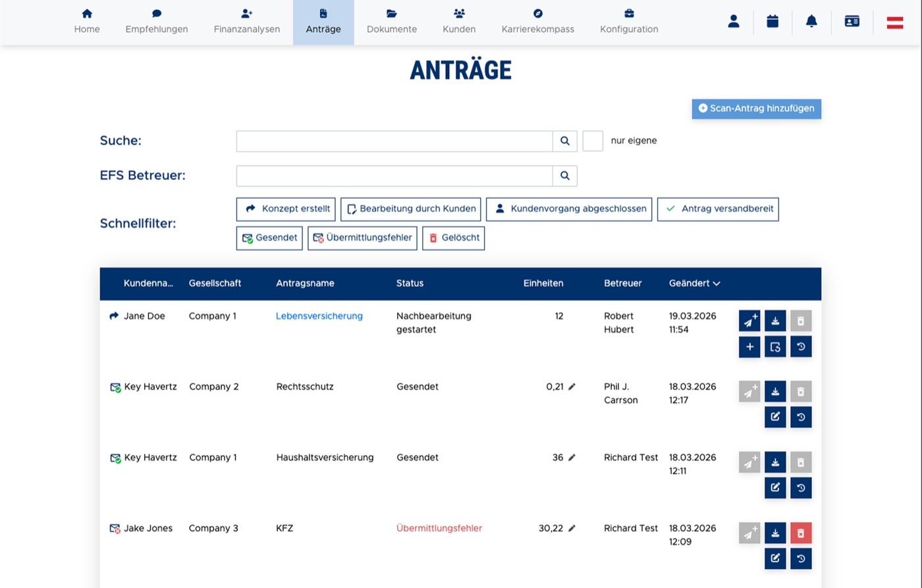Open the Lebensversicherung application link
Image resolution: width=922 pixels, height=588 pixels.
point(319,316)
